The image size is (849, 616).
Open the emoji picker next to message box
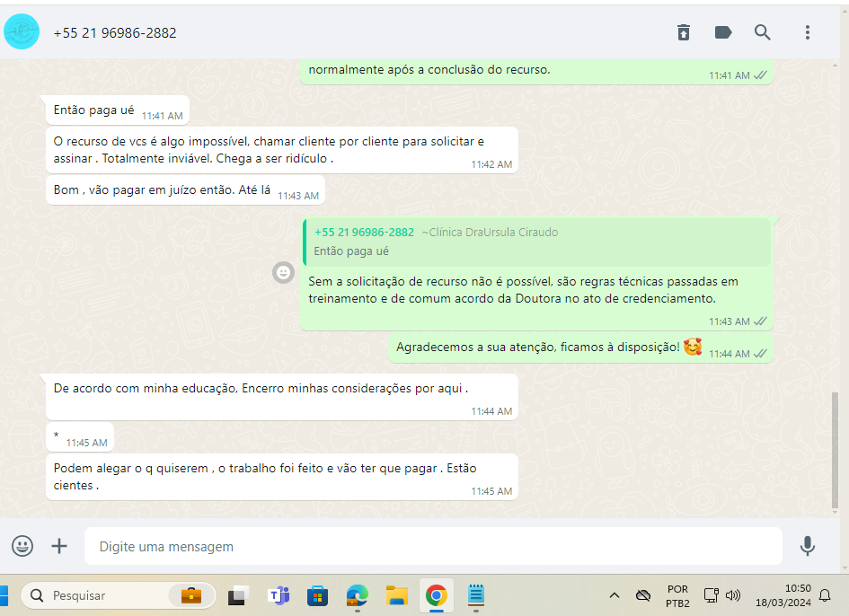pos(22,546)
